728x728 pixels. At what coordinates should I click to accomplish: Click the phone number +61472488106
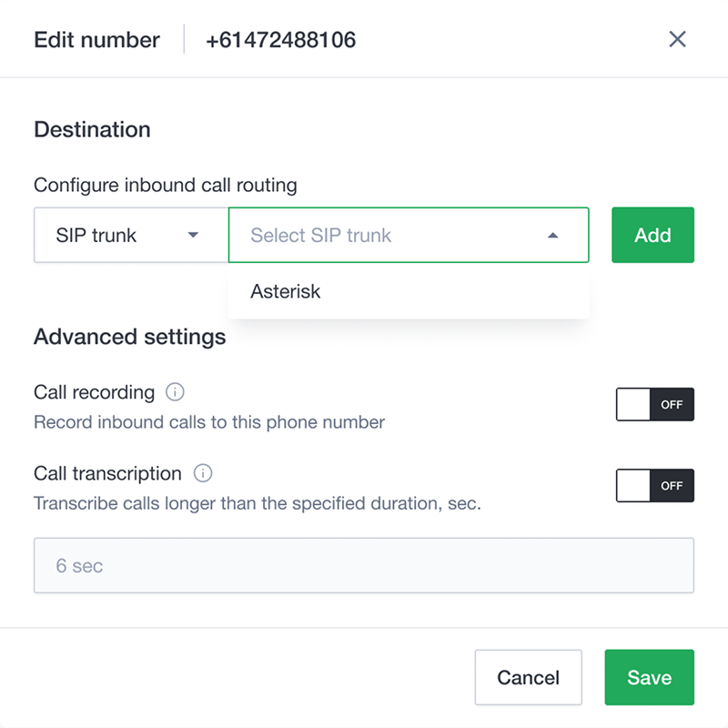(280, 39)
